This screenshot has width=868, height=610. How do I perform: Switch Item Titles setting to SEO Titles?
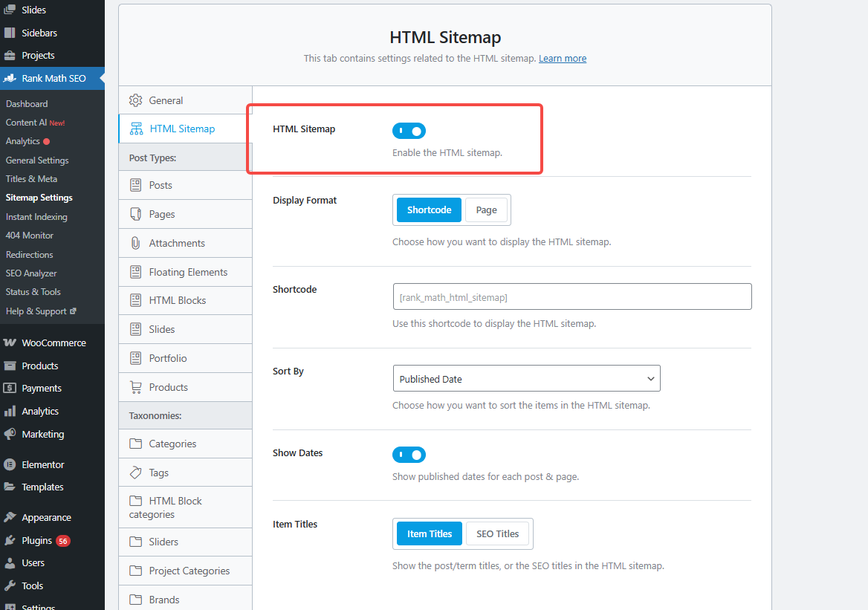(x=496, y=533)
